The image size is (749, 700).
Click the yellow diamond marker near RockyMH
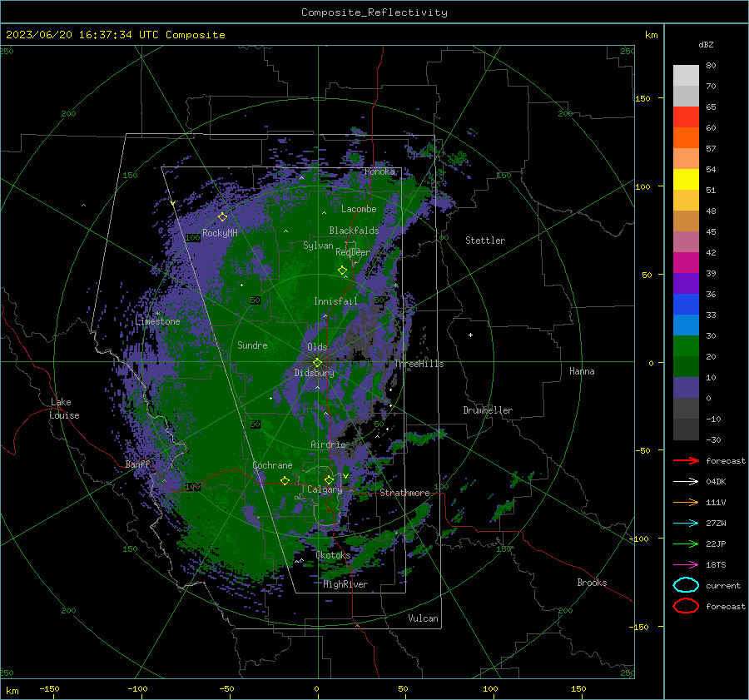[x=222, y=217]
